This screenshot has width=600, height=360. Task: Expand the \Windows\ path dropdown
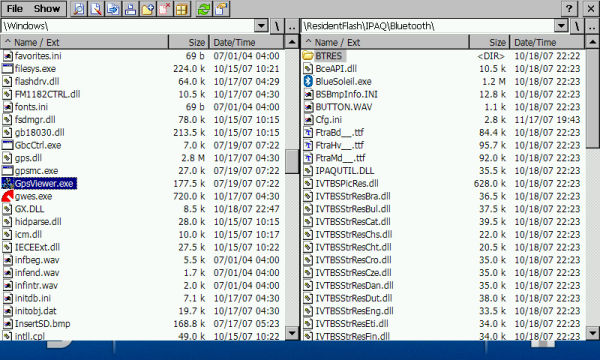coord(261,26)
